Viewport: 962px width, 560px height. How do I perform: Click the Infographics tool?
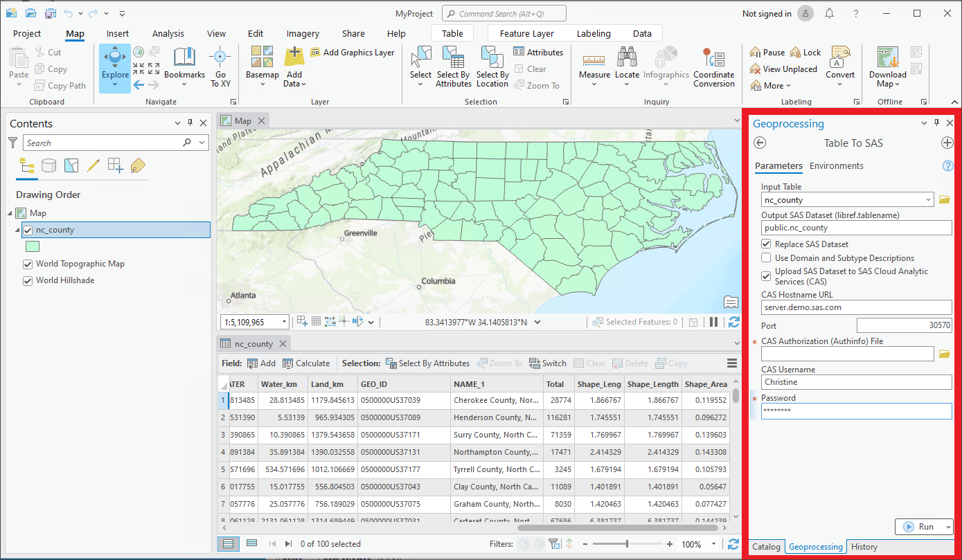(x=666, y=62)
